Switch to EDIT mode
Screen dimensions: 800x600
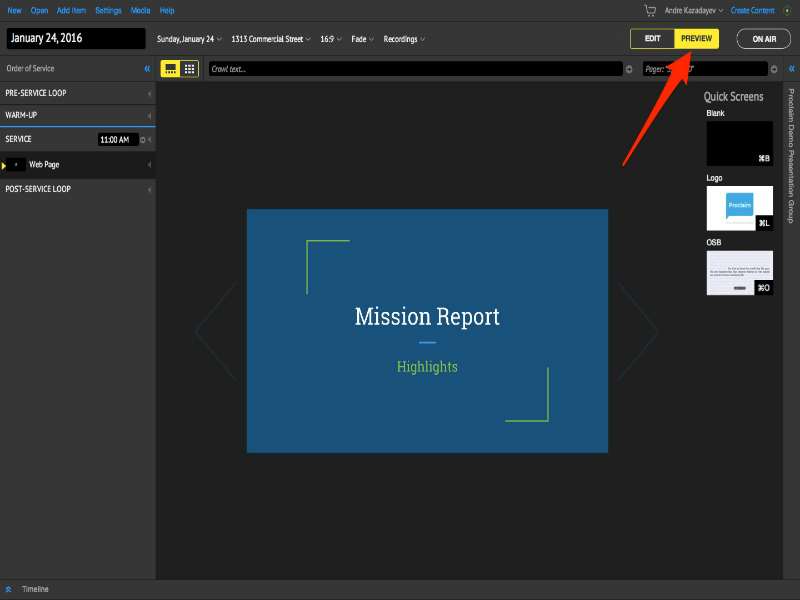[652, 38]
